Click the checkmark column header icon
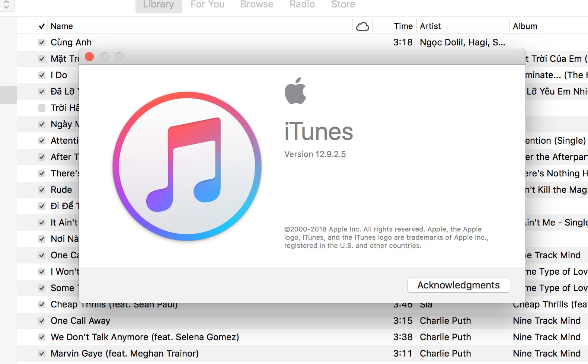588x364 pixels. pyautogui.click(x=42, y=26)
